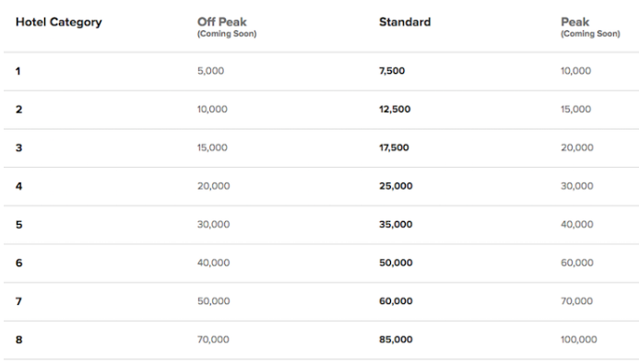Screen dimensions: 639x364
Task: Select Peak value 60,000
Action: (x=576, y=263)
